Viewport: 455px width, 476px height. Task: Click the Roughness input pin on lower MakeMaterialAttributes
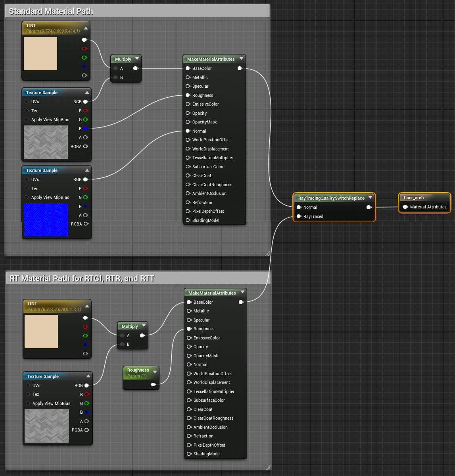pos(189,329)
